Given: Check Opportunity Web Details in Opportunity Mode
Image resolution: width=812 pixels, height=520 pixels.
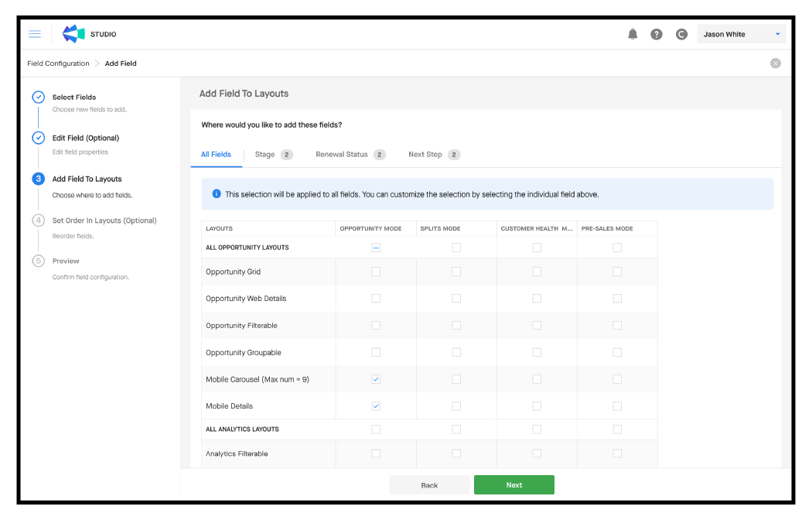Looking at the screenshot, I should pos(376,299).
